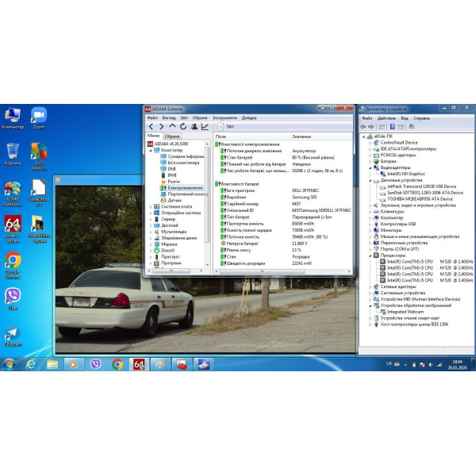Image resolution: width=476 pixels, height=476 pixels.
Task: Open the Корзина recycle bin icon
Action: (x=13, y=154)
